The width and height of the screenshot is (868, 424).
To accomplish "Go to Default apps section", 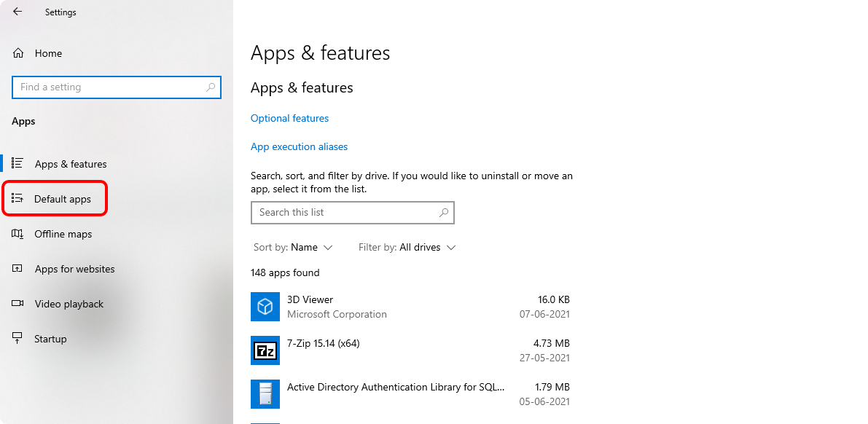I will pos(63,199).
